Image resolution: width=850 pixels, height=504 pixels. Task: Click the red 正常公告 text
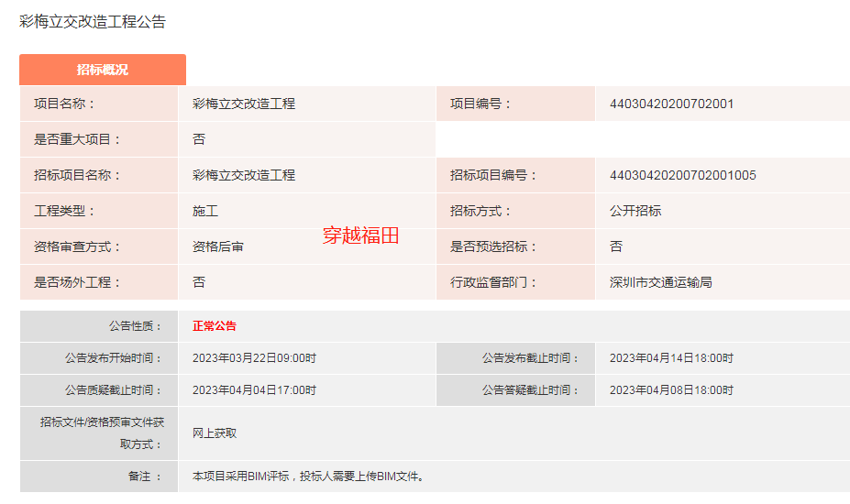click(215, 326)
